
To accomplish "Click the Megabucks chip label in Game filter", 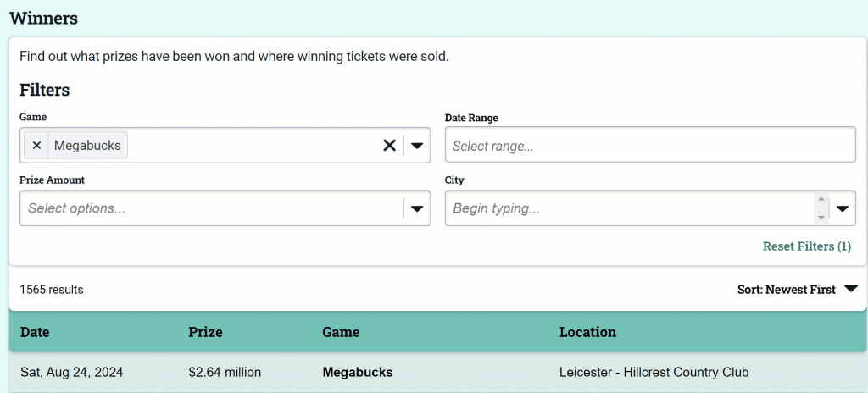I will [x=87, y=146].
